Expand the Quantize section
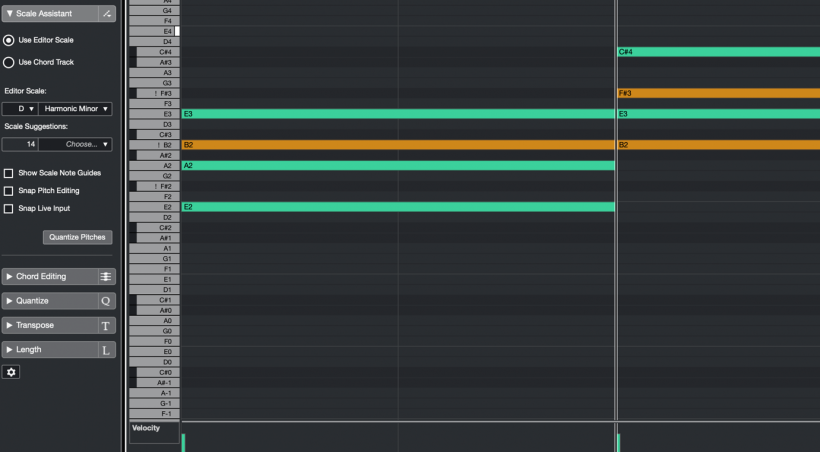This screenshot has height=452, width=820. 50,301
